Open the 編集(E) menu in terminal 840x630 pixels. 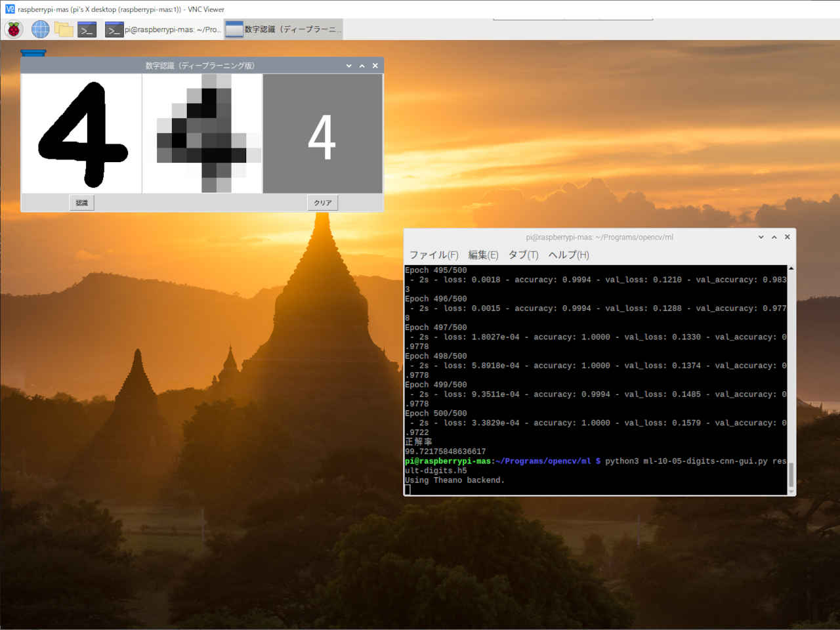click(x=483, y=255)
